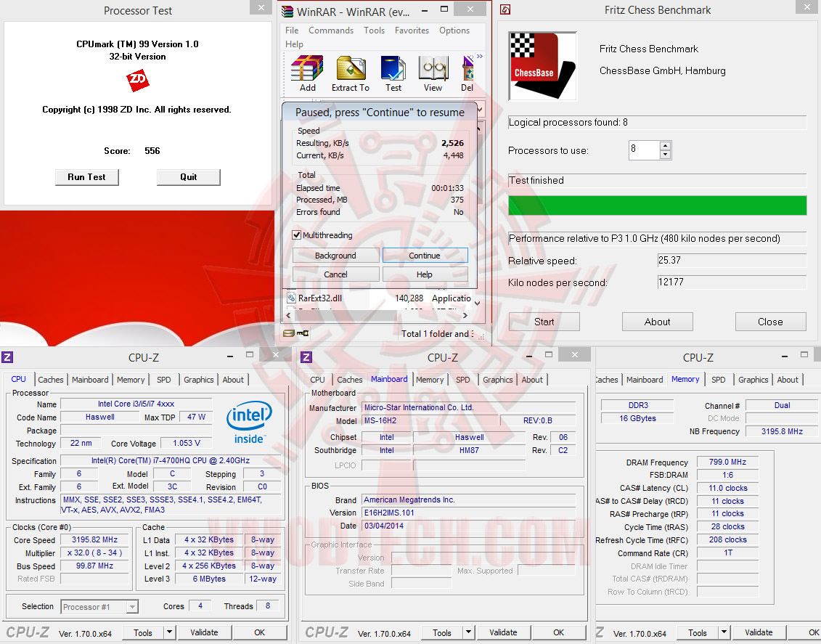Click the WinRAR status bar key icon
This screenshot has height=644, width=821.
pyautogui.click(x=303, y=333)
